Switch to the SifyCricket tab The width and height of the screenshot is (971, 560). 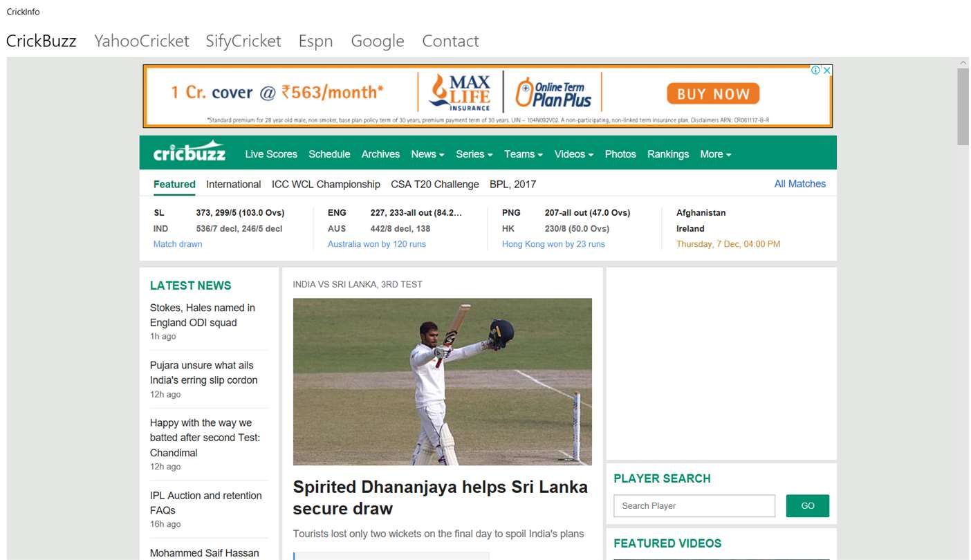pyautogui.click(x=243, y=41)
